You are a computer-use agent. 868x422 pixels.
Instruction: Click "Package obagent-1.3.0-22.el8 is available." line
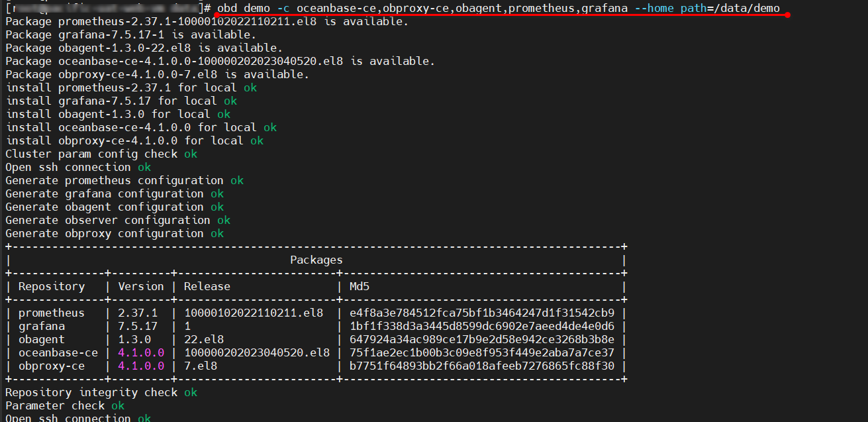144,48
